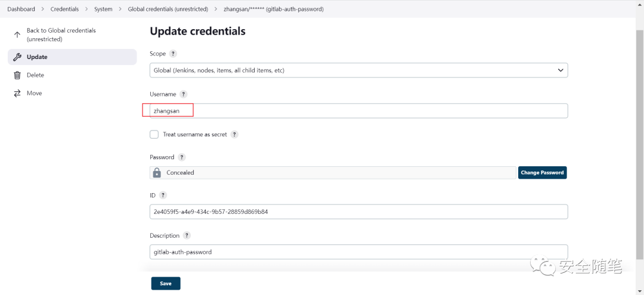The height and width of the screenshot is (295, 644).
Task: Click into the Description input field
Action: coord(358,252)
